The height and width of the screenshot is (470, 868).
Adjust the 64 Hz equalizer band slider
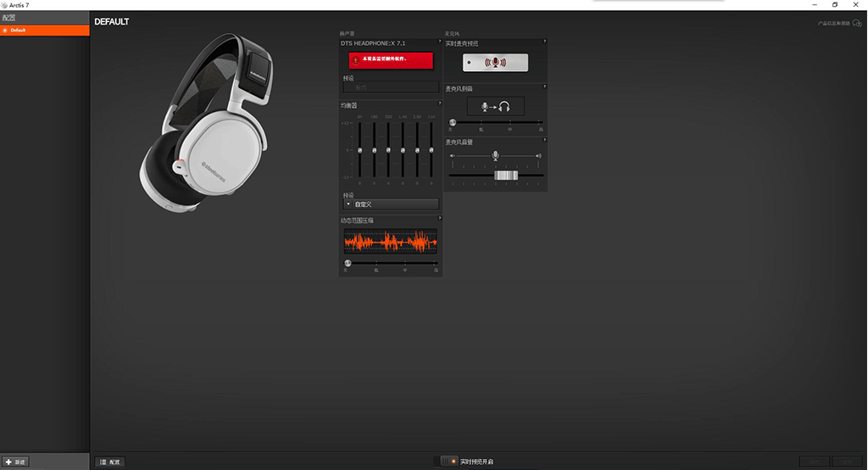point(359,150)
